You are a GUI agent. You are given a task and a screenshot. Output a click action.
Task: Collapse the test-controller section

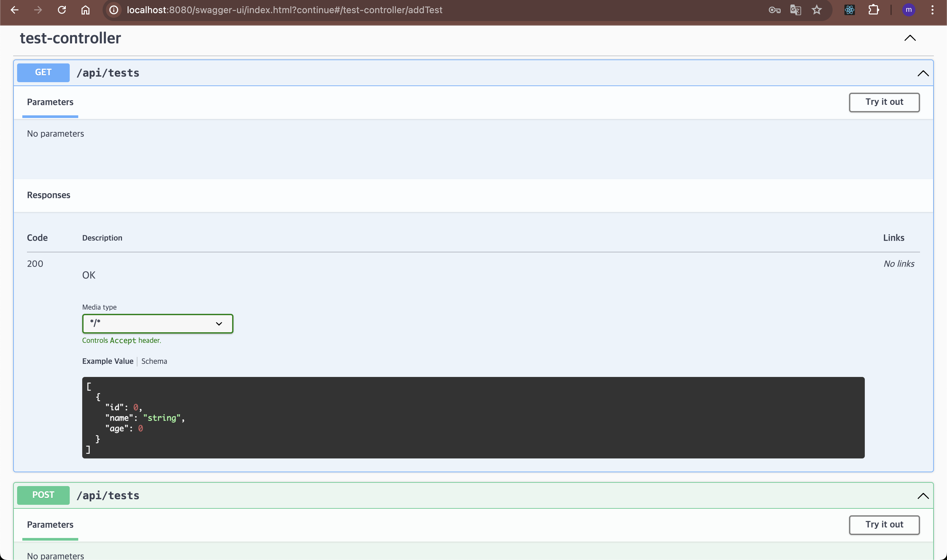point(910,38)
